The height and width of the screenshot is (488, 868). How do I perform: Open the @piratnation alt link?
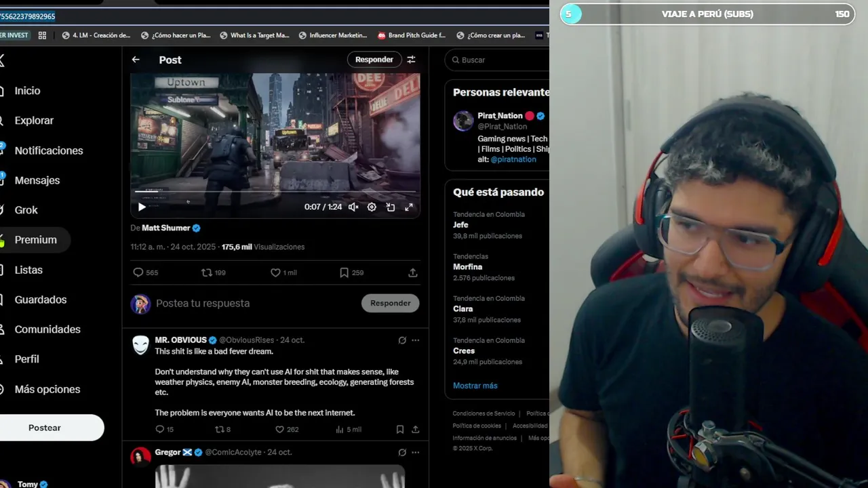(513, 159)
